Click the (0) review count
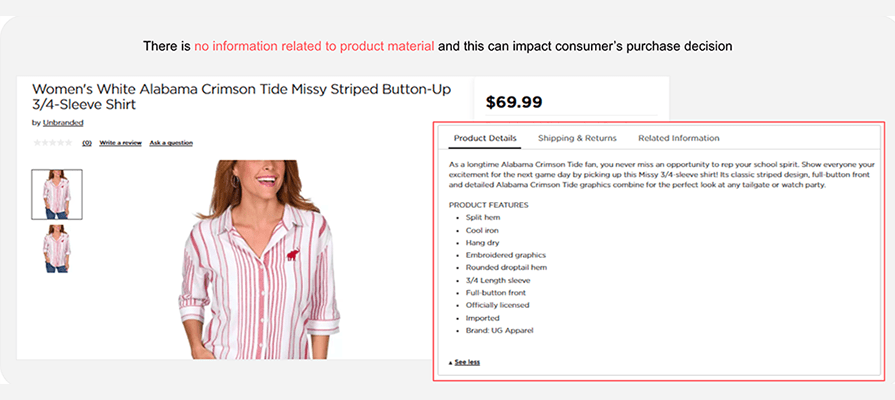The width and height of the screenshot is (895, 400). 86,143
